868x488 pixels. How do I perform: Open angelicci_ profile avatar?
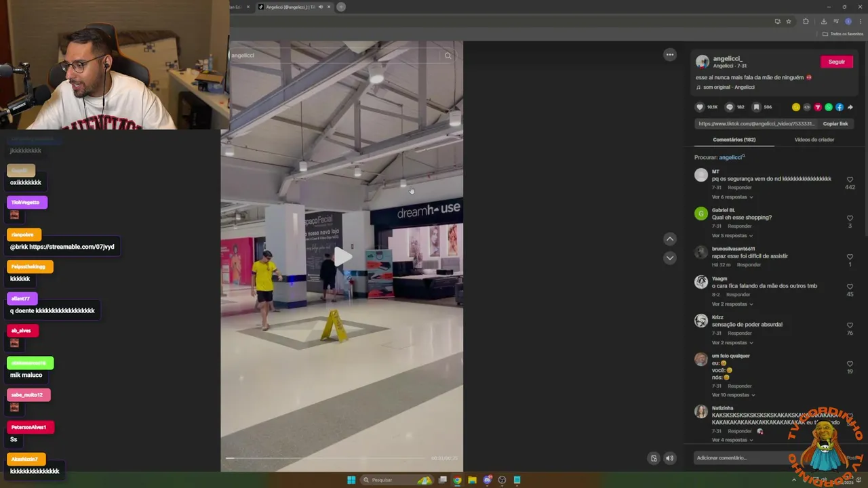pos(703,62)
